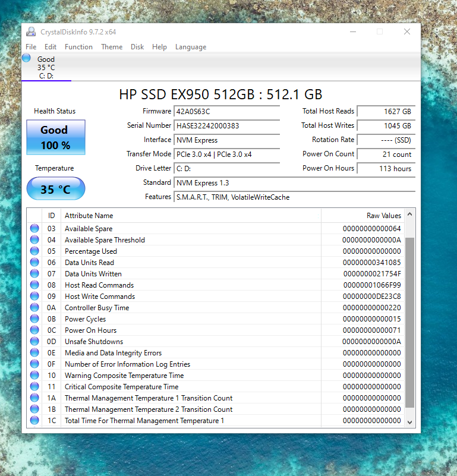Click the status orb beside Percentage Used
This screenshot has width=457, height=476.
34,251
